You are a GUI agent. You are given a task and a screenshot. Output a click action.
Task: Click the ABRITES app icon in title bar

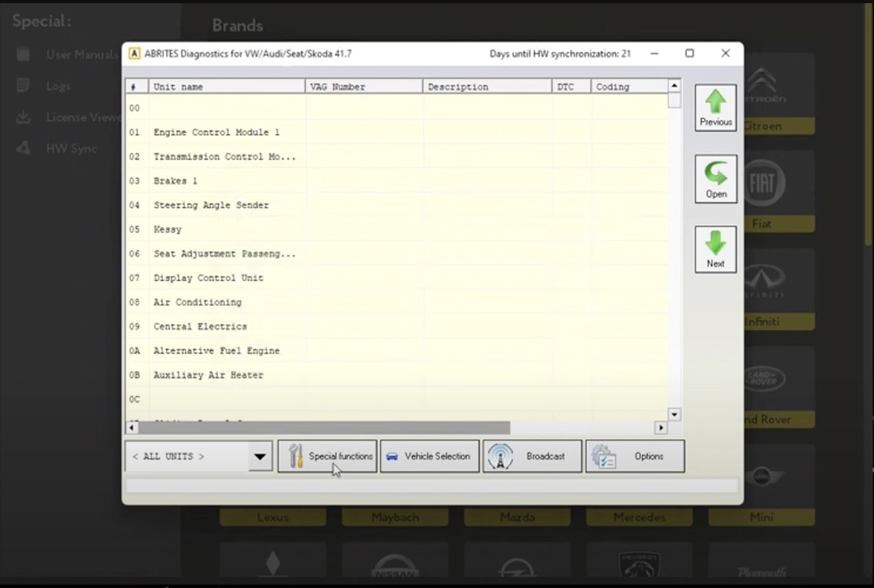tap(134, 54)
